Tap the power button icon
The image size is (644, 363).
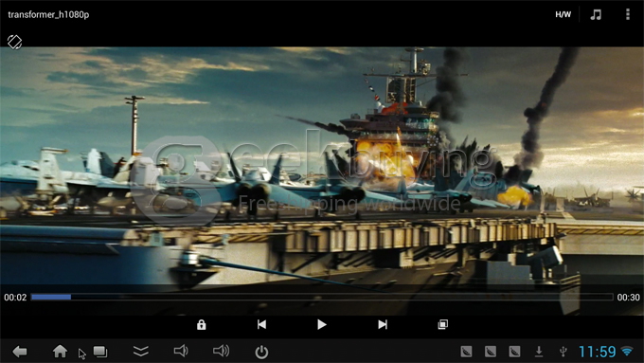coord(261,352)
